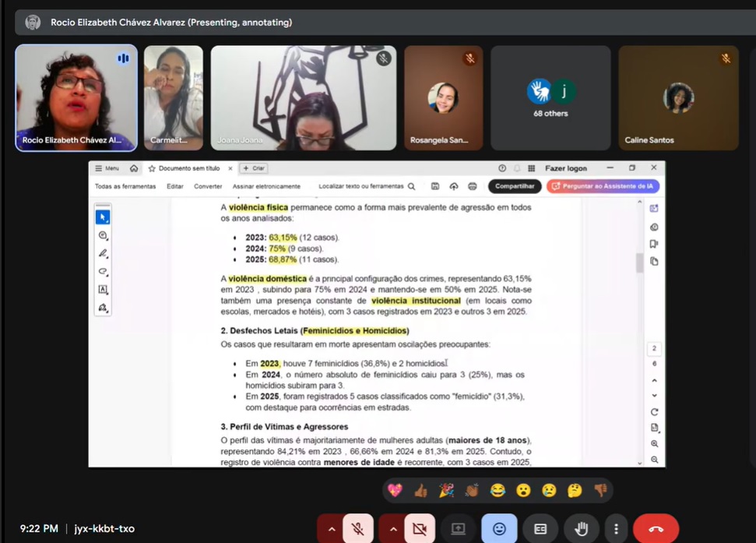Click the emoji reactions button
Image resolution: width=756 pixels, height=543 pixels.
coord(499,529)
